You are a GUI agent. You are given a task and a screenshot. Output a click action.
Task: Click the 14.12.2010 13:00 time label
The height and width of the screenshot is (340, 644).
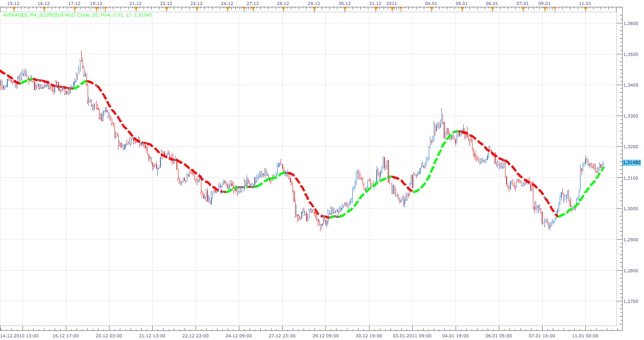click(x=20, y=336)
